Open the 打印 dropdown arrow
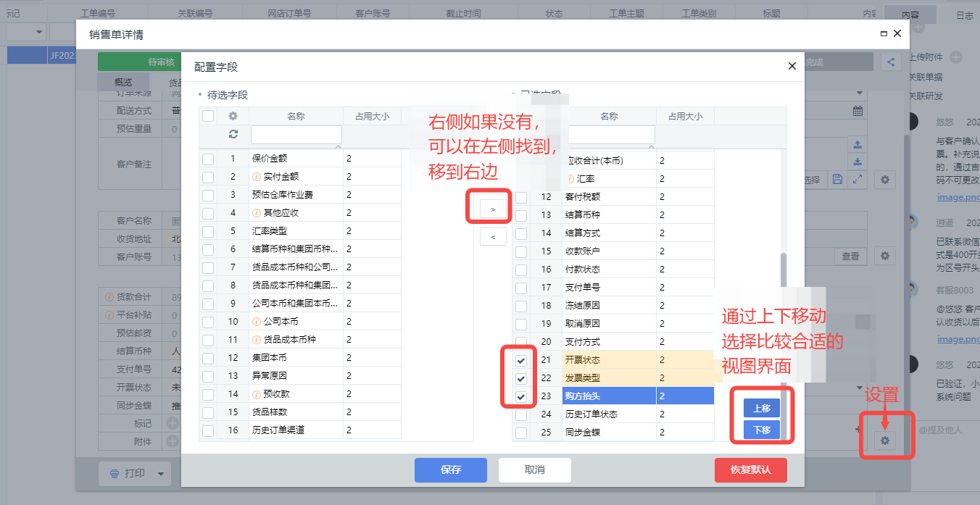980x505 pixels. click(160, 474)
